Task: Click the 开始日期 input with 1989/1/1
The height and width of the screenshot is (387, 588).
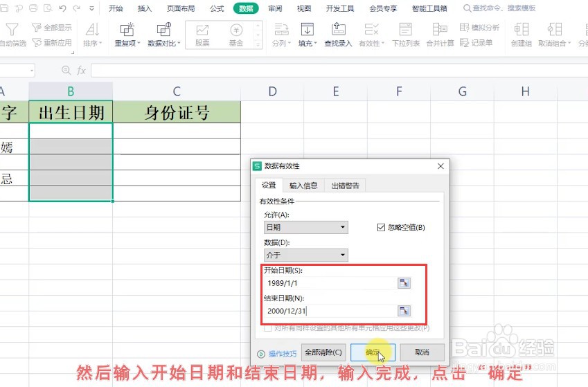Action: point(330,283)
